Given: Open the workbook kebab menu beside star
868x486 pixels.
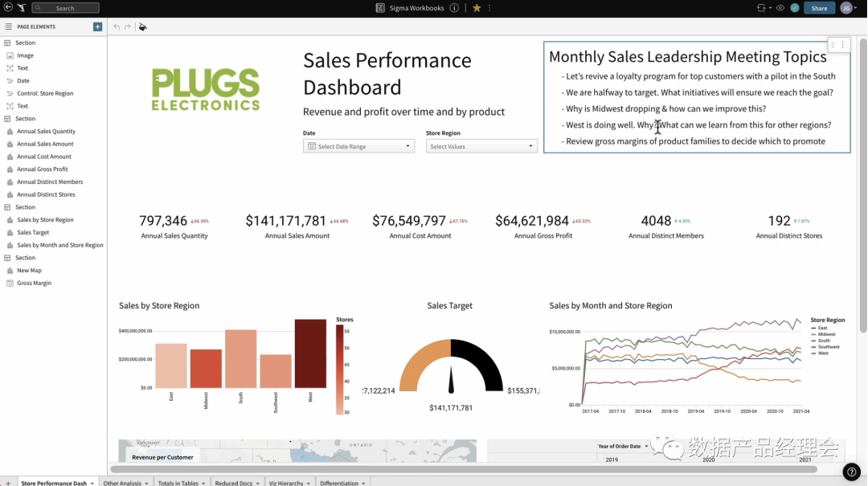Looking at the screenshot, I should 489,8.
